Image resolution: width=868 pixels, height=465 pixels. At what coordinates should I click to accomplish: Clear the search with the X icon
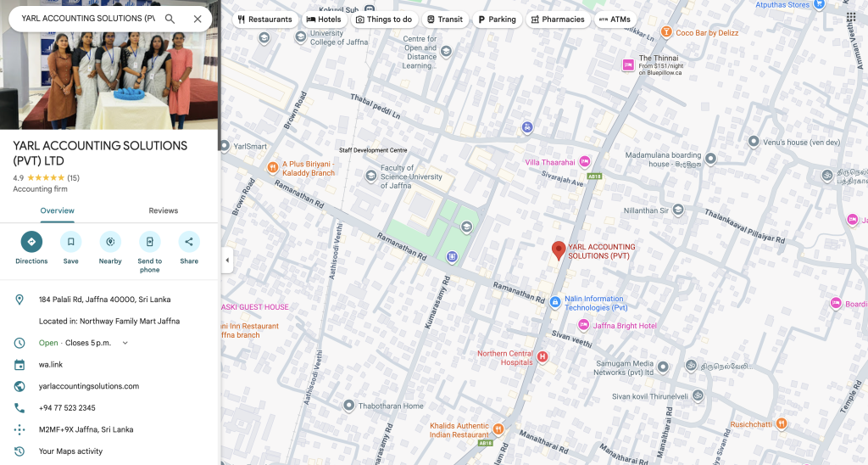point(198,19)
